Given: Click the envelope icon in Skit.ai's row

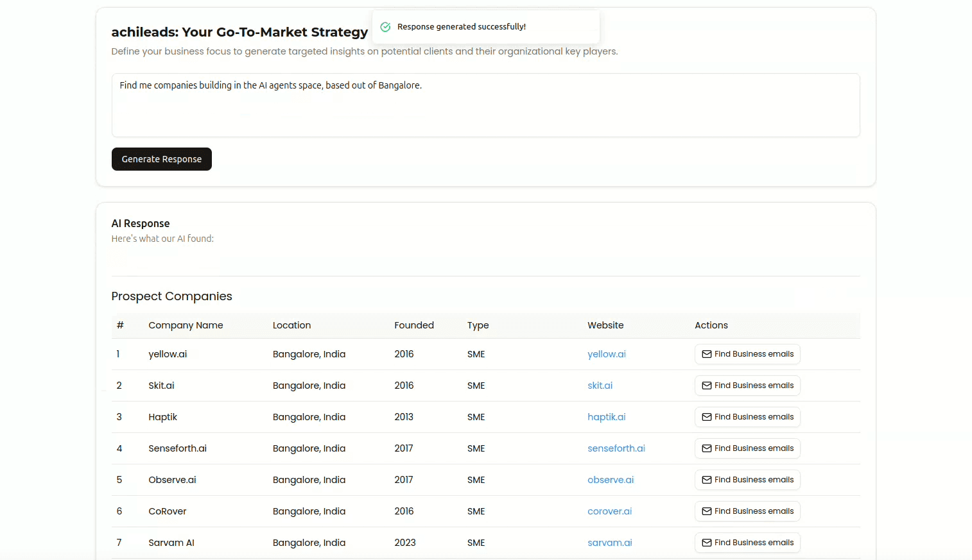Looking at the screenshot, I should coord(705,385).
